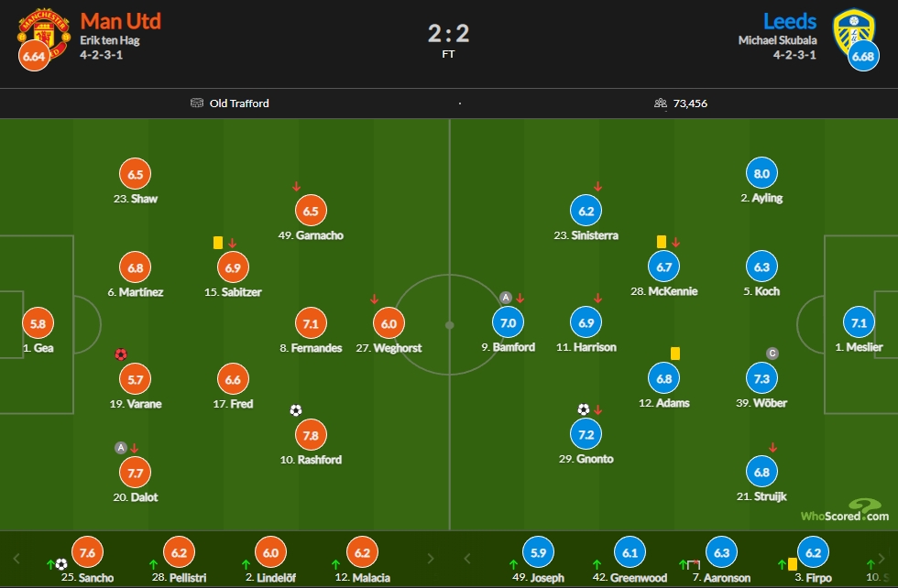Show previous Leeds substitutes with left chevron
This screenshot has height=588, width=898.
coord(466,558)
